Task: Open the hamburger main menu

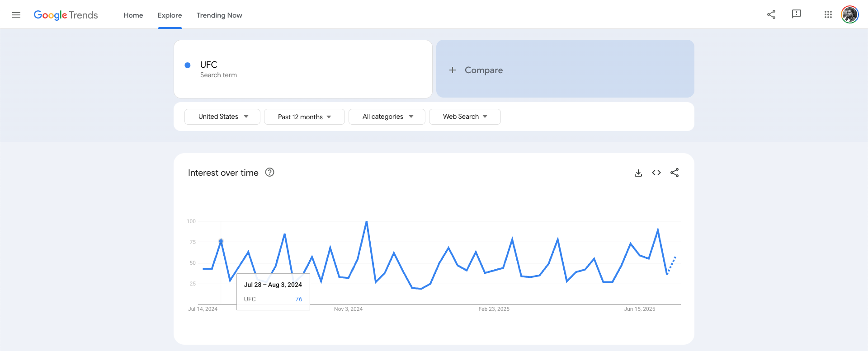Action: [x=16, y=15]
